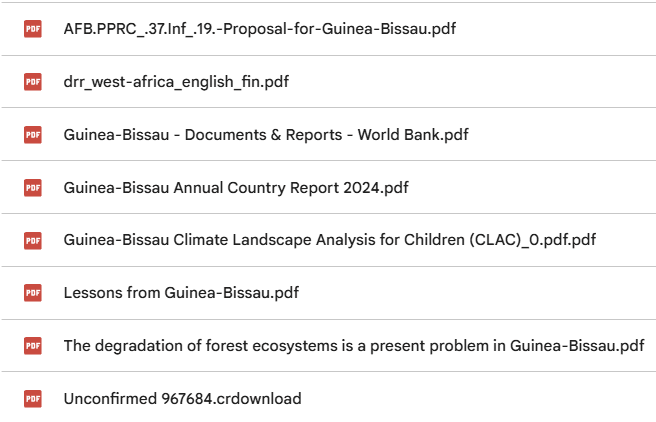The image size is (656, 422).
Task: Open Guinea-Bissau Annual Country Report 2024.pdf
Action: coord(236,188)
